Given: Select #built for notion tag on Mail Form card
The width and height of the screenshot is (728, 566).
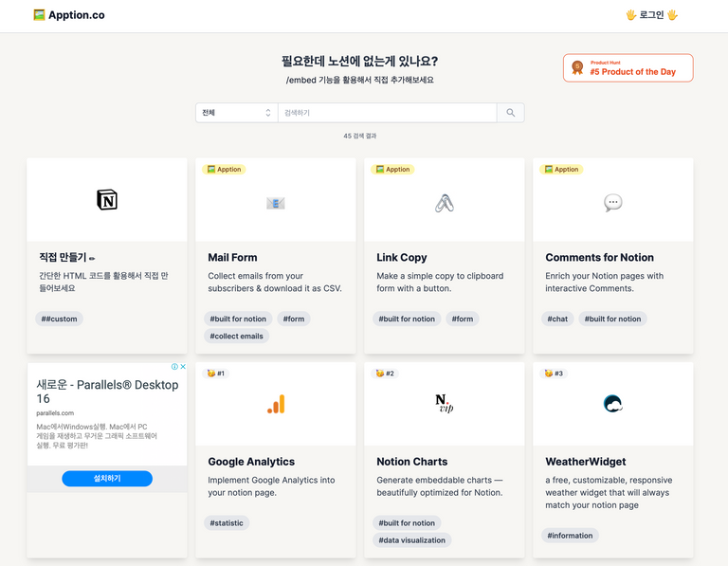Looking at the screenshot, I should [x=238, y=319].
